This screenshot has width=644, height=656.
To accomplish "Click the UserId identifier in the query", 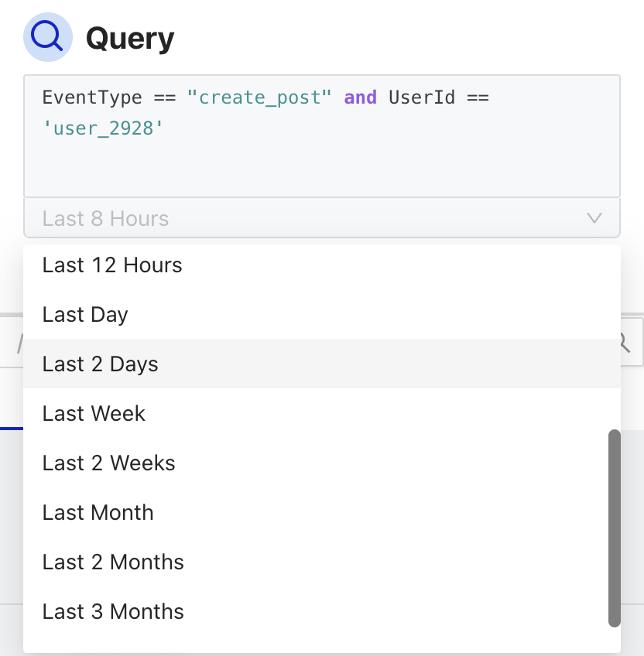I will tap(422, 97).
